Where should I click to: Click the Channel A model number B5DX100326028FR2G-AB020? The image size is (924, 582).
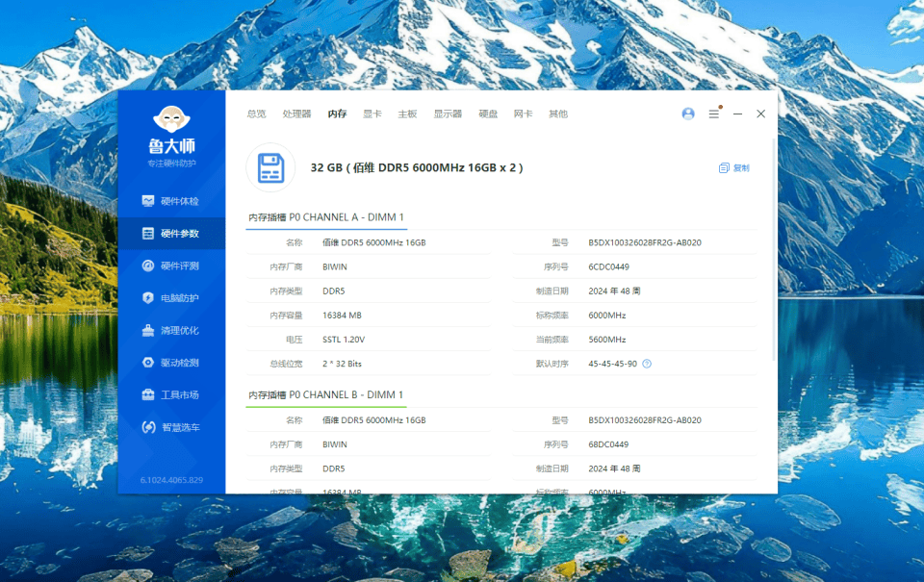tap(645, 242)
